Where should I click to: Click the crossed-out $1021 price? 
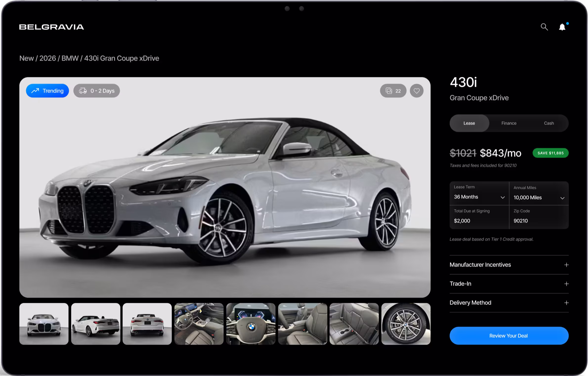click(x=463, y=153)
